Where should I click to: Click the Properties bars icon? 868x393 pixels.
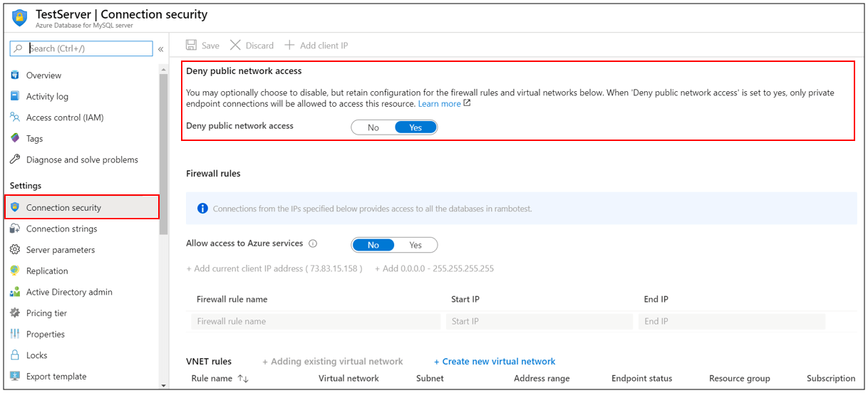15,334
